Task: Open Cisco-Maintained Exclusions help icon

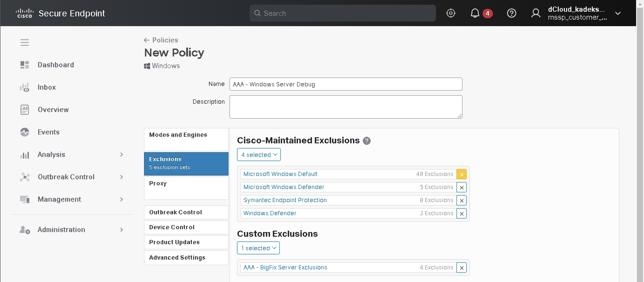Action: (367, 141)
